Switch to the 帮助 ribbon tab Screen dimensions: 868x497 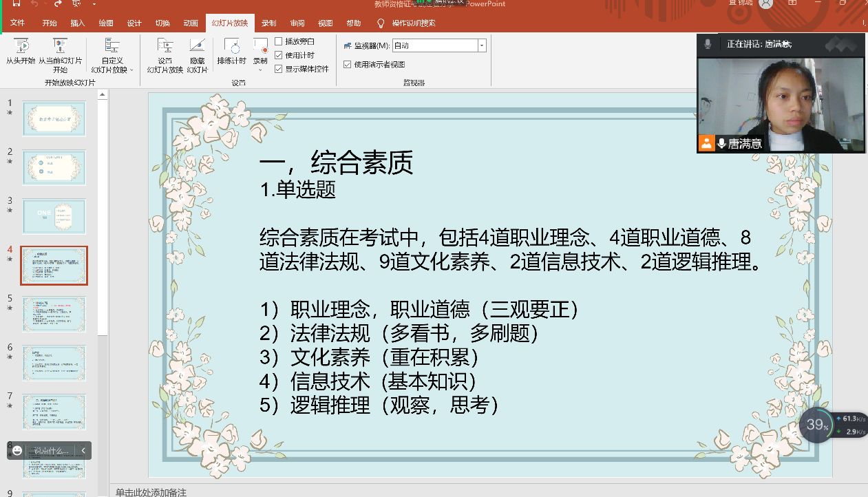click(354, 23)
